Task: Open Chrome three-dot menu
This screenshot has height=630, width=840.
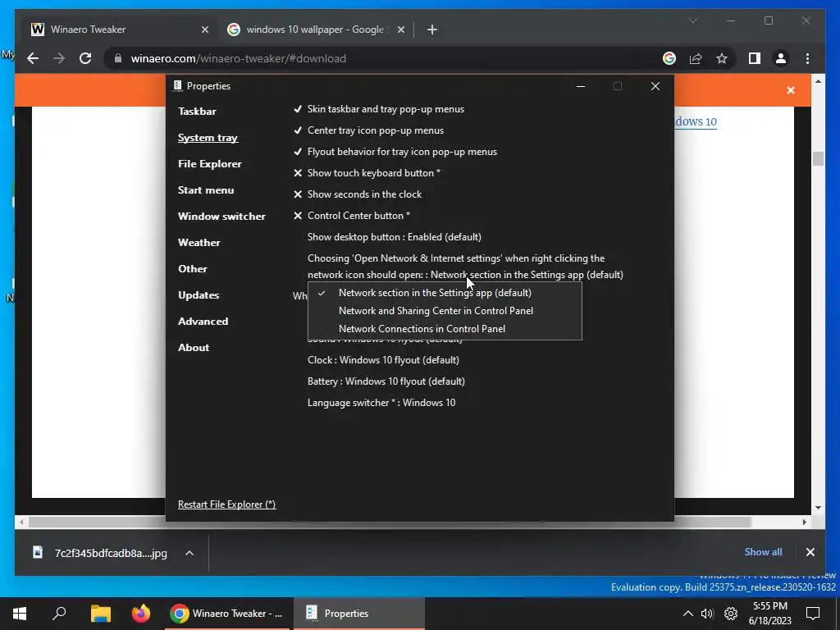Action: pyautogui.click(x=807, y=58)
